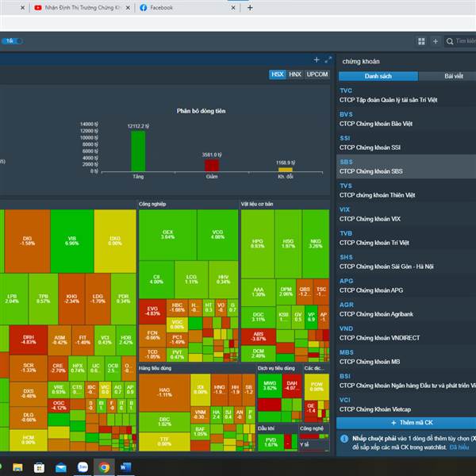Click the POW heatmap tile
Screen dimensions: 476x476
click(x=317, y=387)
